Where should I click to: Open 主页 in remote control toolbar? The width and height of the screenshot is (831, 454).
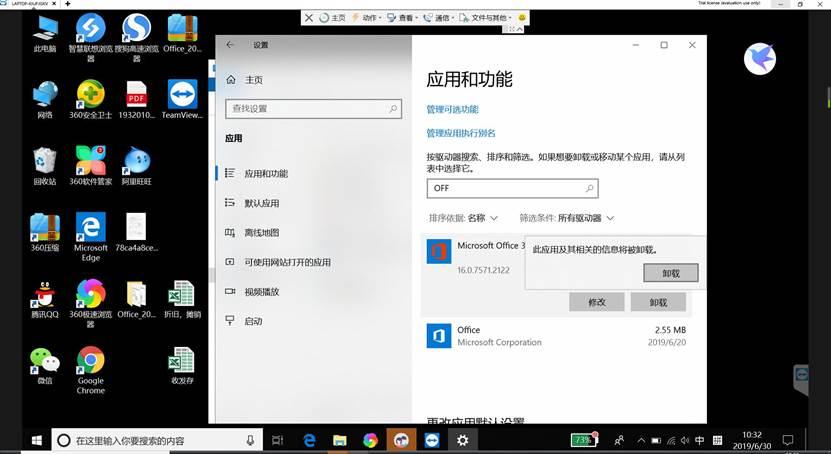tap(332, 17)
